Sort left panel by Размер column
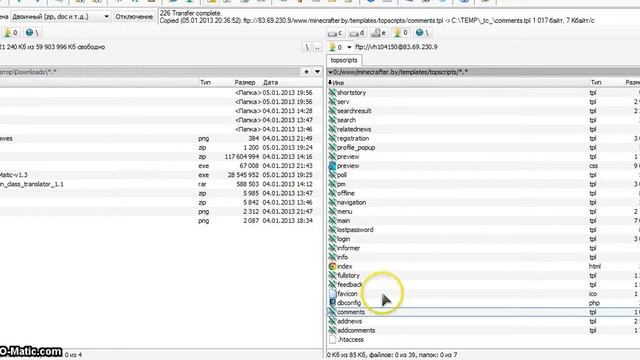The width and height of the screenshot is (640, 360). click(245, 82)
